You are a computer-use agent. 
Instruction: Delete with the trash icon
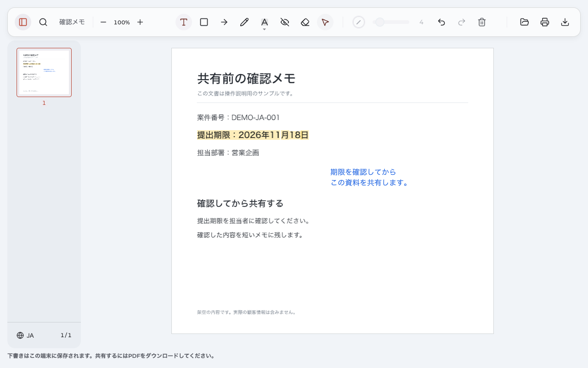tap(482, 22)
